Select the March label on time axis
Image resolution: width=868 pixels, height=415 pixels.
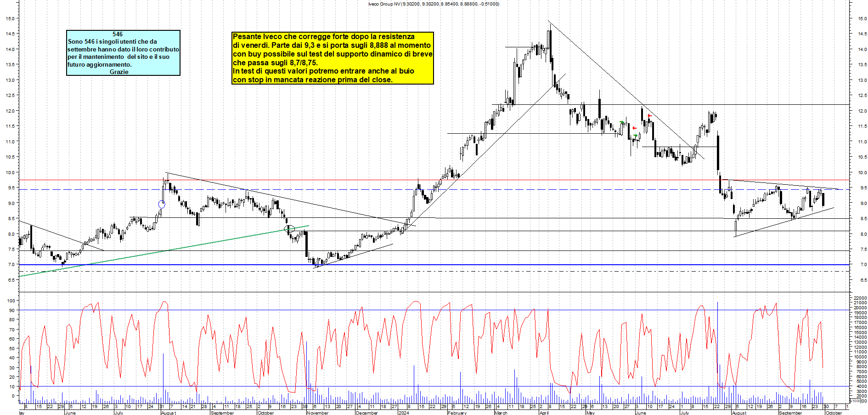(501, 413)
